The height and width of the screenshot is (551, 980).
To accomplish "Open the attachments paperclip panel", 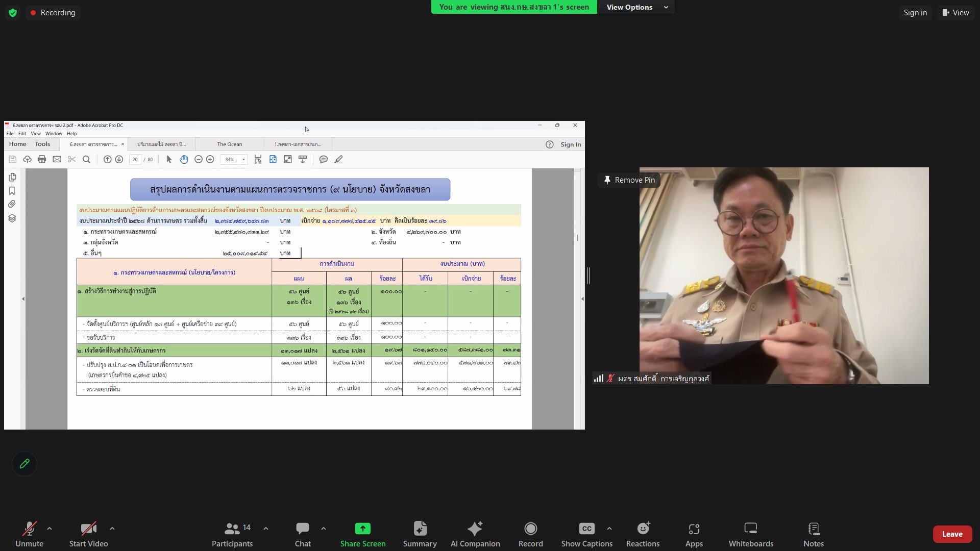I will coord(12,204).
